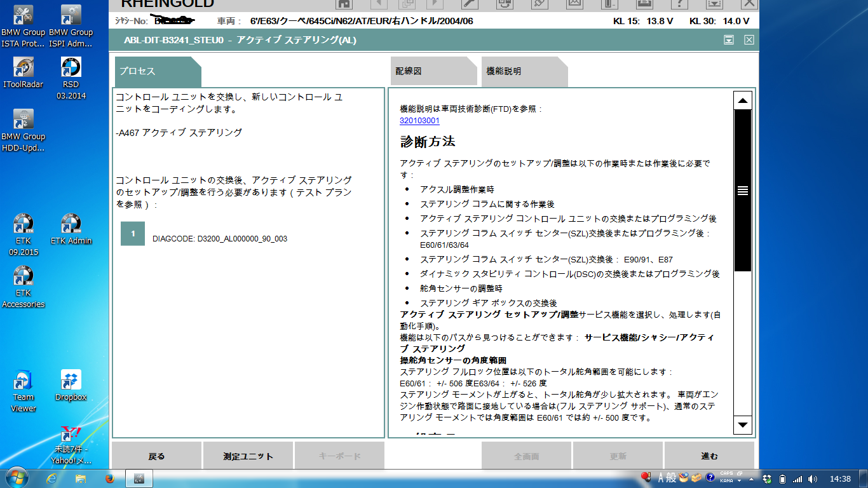This screenshot has width=868, height=488.
Task: Switch to the 機能説明 tab
Action: click(524, 71)
